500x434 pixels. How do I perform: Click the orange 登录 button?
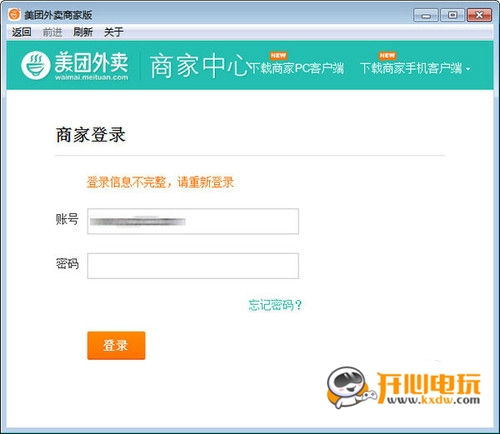coord(116,345)
